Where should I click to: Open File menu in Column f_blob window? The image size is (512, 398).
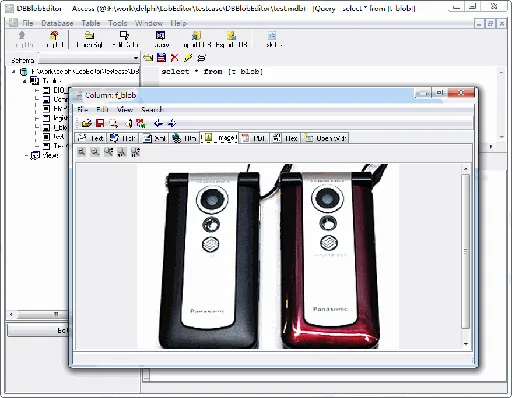(x=82, y=109)
